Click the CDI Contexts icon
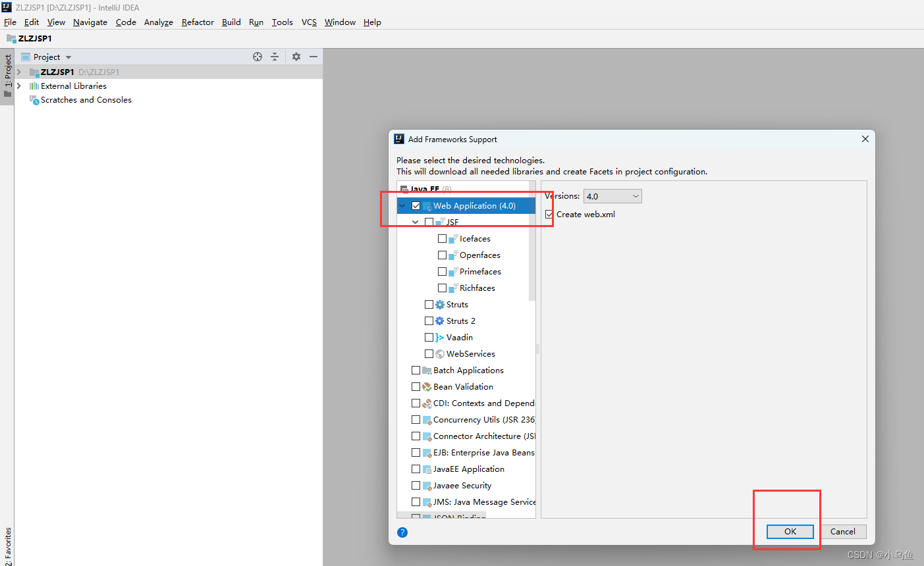The image size is (924, 566). point(427,403)
